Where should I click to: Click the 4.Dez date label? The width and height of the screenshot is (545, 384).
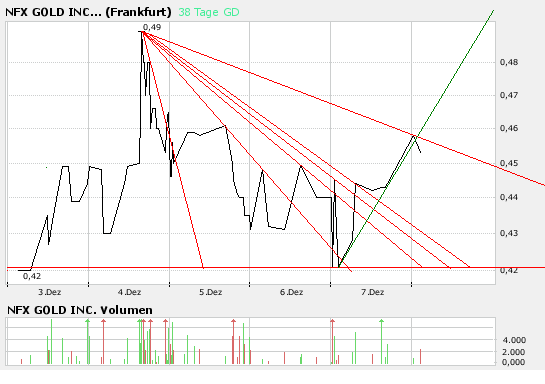[129, 292]
